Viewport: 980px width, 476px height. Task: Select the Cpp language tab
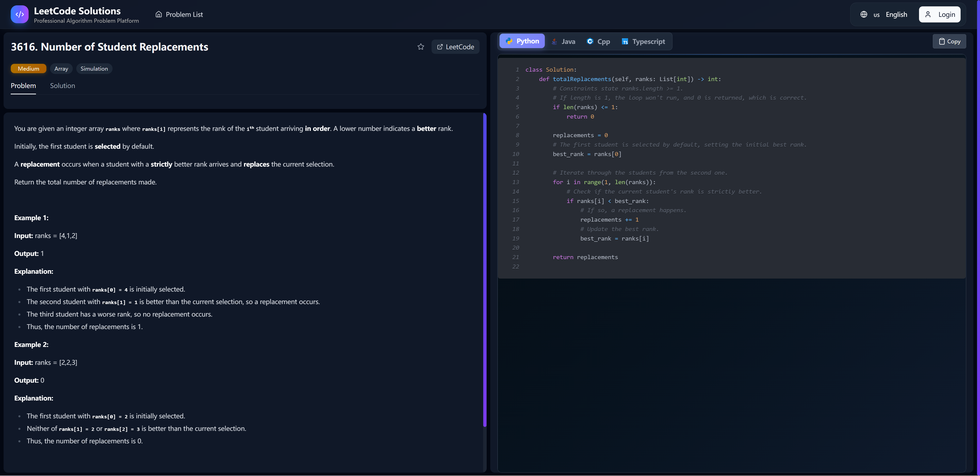pyautogui.click(x=598, y=41)
